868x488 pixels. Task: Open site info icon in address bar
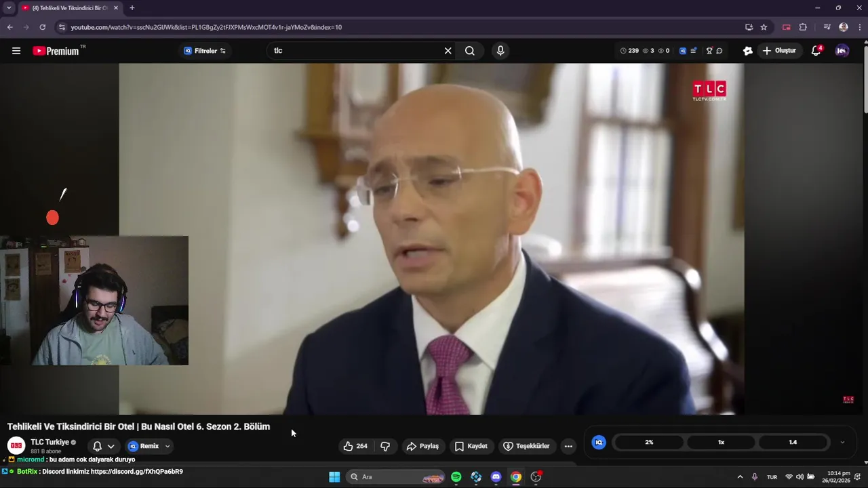click(62, 27)
